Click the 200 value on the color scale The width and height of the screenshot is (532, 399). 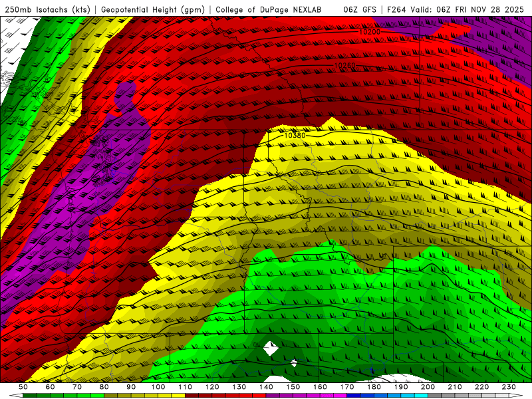click(x=428, y=387)
